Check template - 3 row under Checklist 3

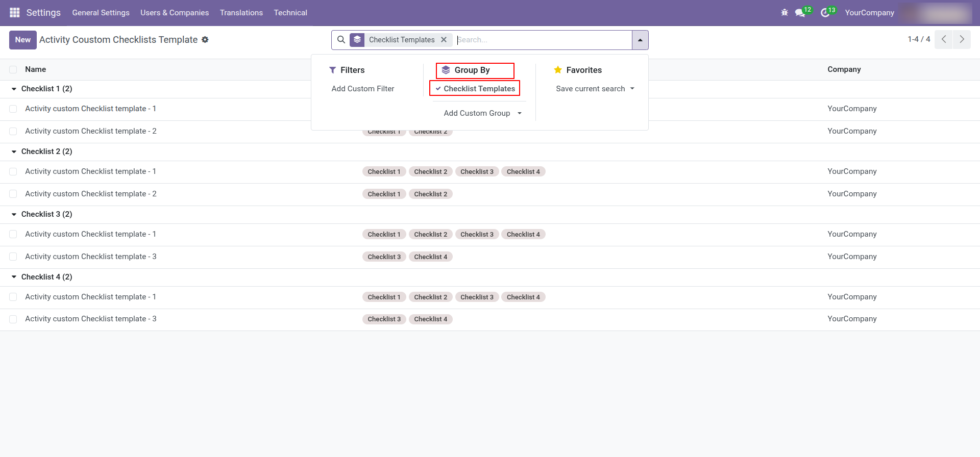coord(13,257)
